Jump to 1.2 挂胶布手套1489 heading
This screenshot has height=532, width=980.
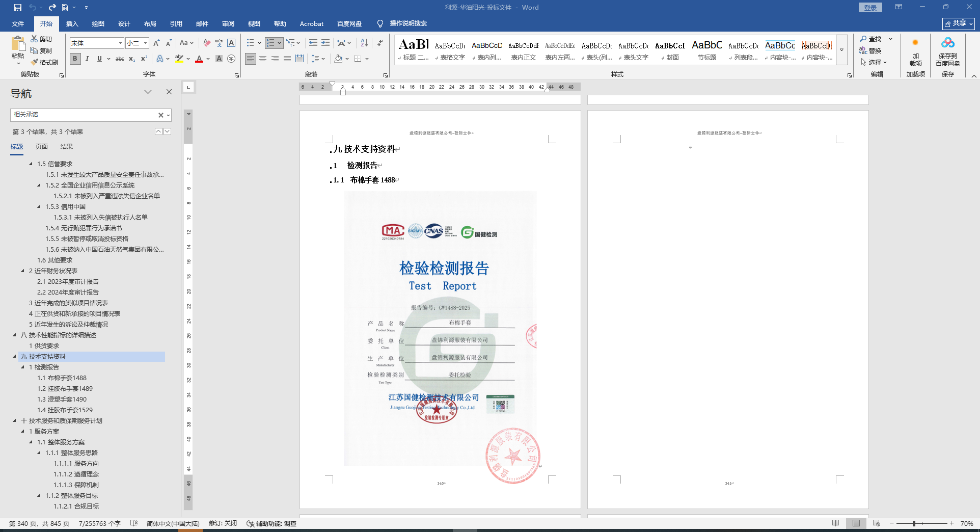click(65, 389)
